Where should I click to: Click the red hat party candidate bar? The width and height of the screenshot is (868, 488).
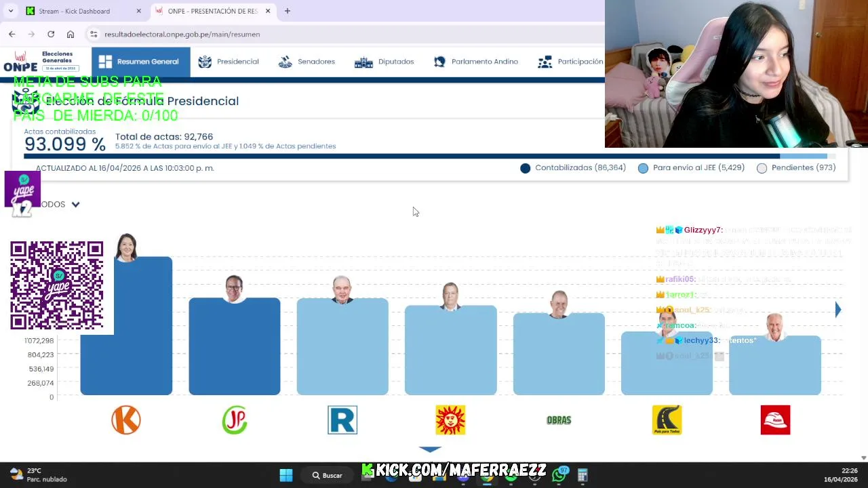775,365
